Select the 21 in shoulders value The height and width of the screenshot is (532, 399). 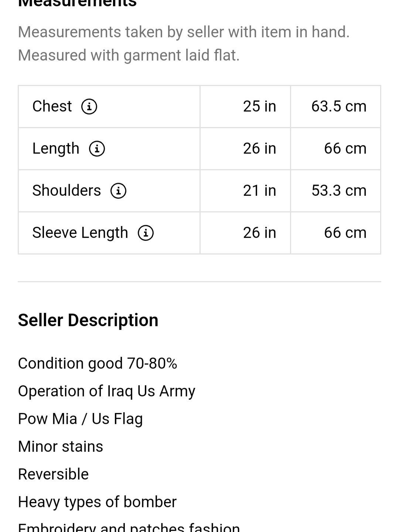pyautogui.click(x=259, y=191)
